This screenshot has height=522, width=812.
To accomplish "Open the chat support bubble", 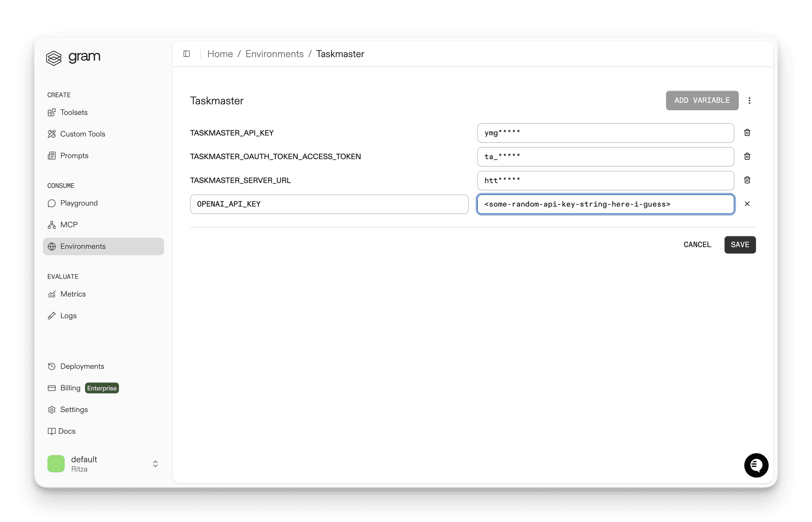I will coord(756,465).
